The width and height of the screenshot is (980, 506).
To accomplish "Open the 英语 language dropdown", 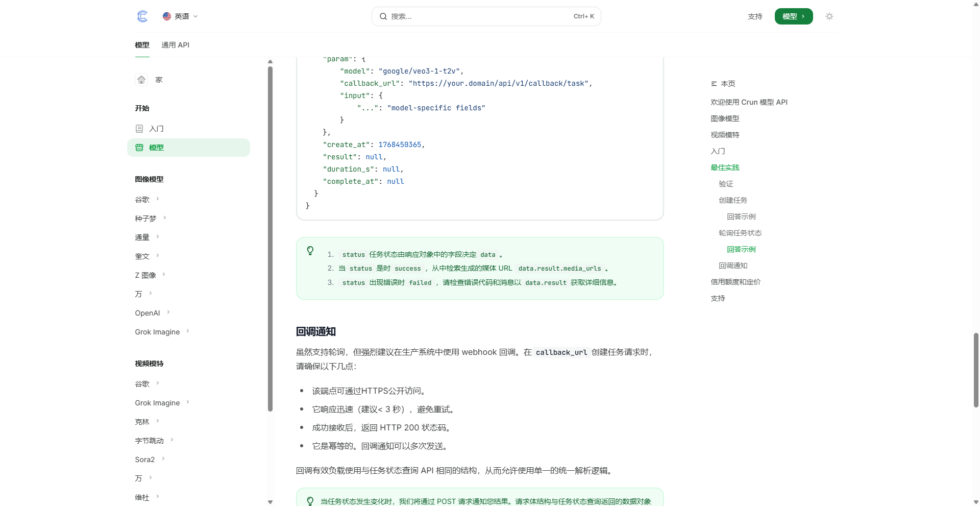I will pyautogui.click(x=180, y=16).
